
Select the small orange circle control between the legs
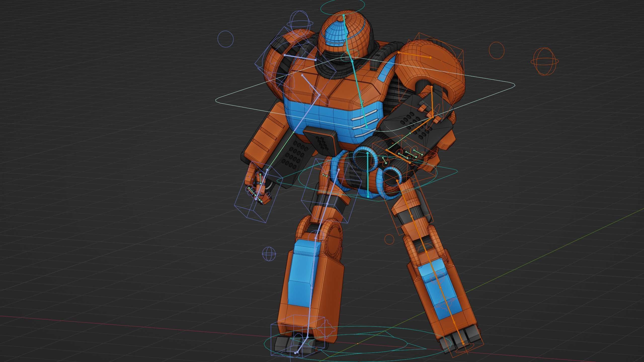point(389,239)
